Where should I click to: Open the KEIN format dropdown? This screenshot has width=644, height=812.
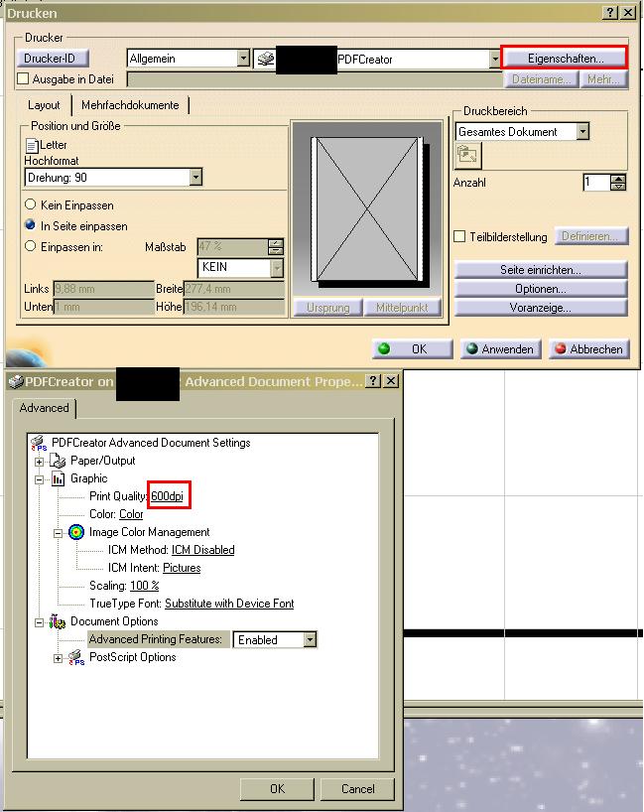click(x=277, y=268)
